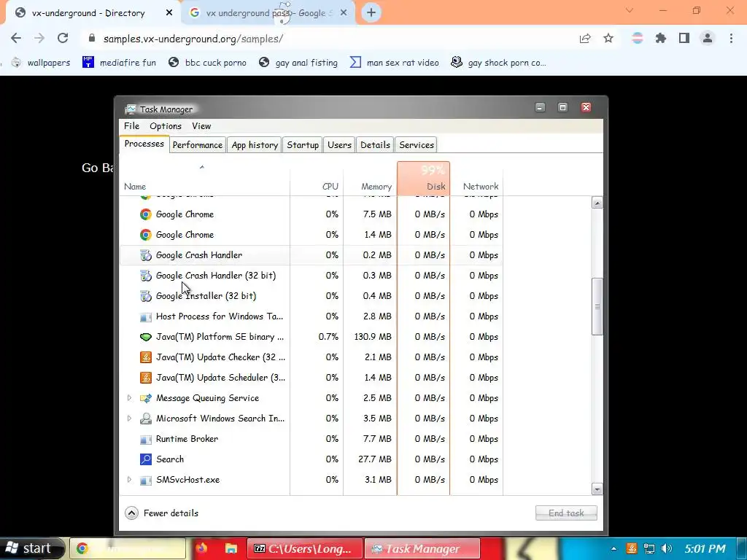Open the Chrome three-dot menu
This screenshot has width=747, height=560.
(731, 38)
